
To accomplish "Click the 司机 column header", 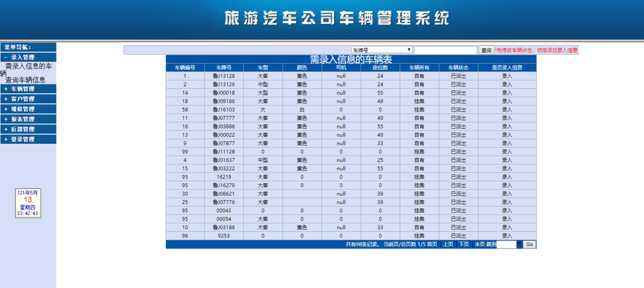I will click(x=341, y=68).
